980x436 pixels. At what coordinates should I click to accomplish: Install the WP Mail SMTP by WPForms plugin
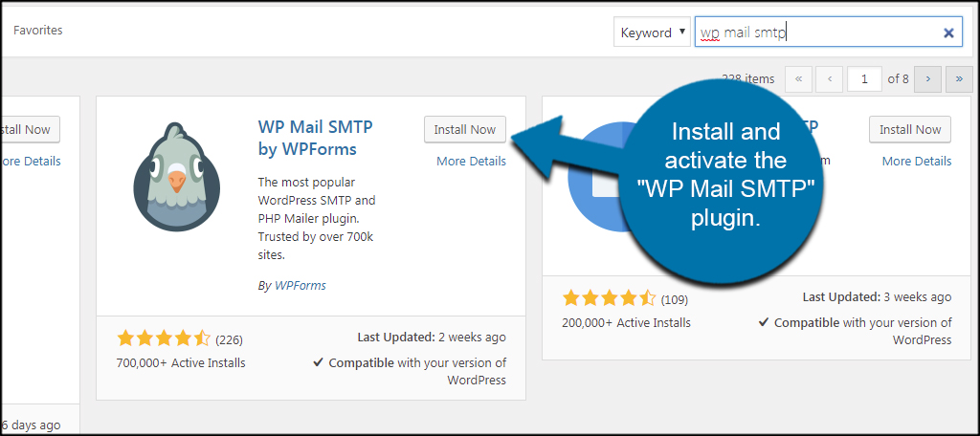[464, 130]
